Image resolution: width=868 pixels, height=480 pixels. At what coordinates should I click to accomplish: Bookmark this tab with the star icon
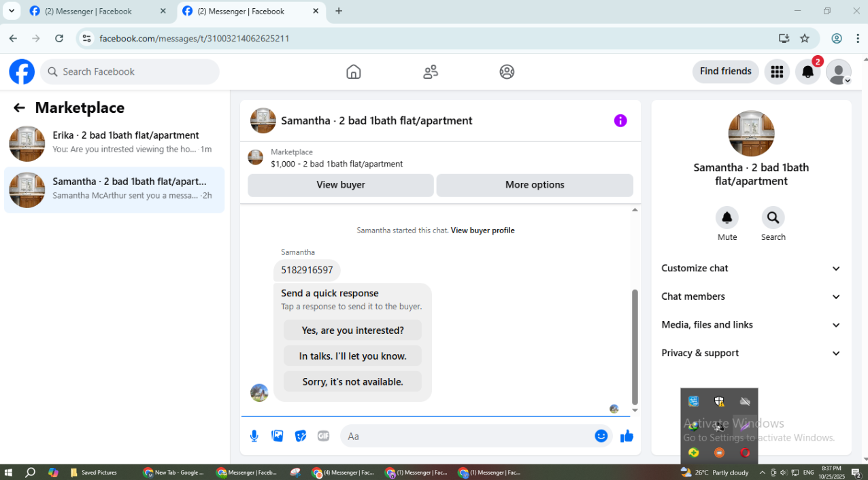click(x=805, y=39)
